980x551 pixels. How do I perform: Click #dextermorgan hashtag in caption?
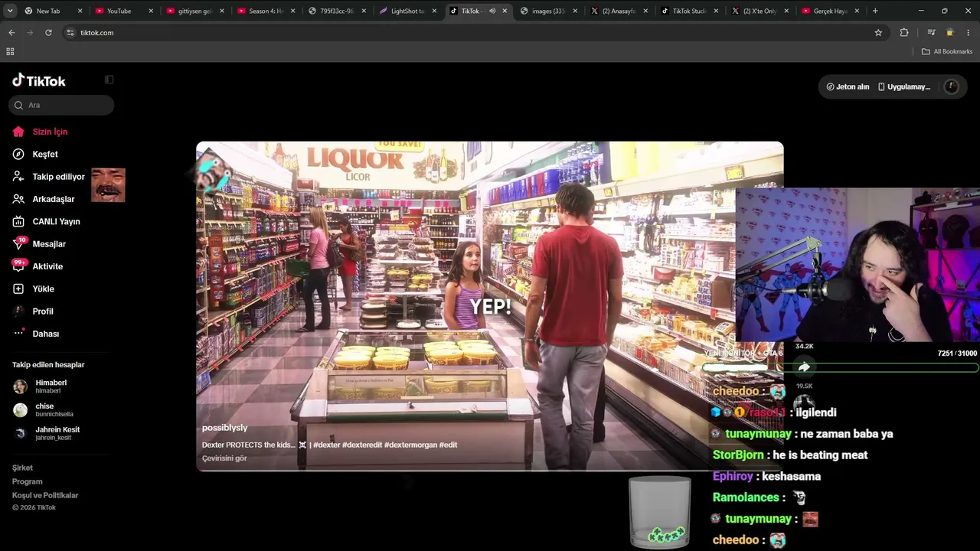pos(410,445)
